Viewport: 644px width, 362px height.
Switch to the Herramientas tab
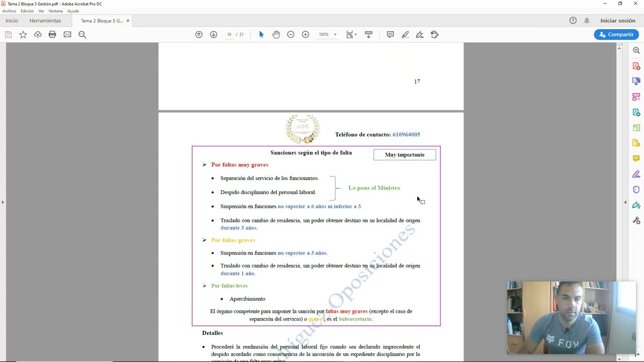[45, 21]
